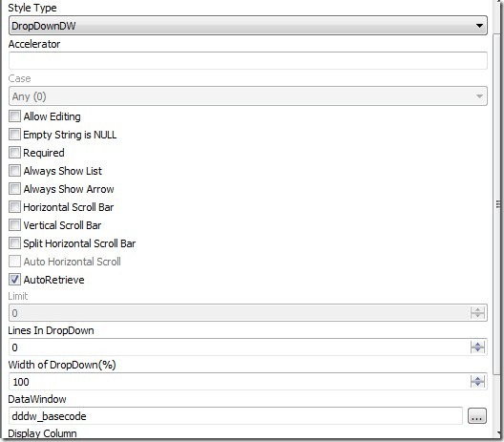This screenshot has height=442, width=504.
Task: Enable Split Horizontal Scroll Bar
Action: pyautogui.click(x=14, y=243)
